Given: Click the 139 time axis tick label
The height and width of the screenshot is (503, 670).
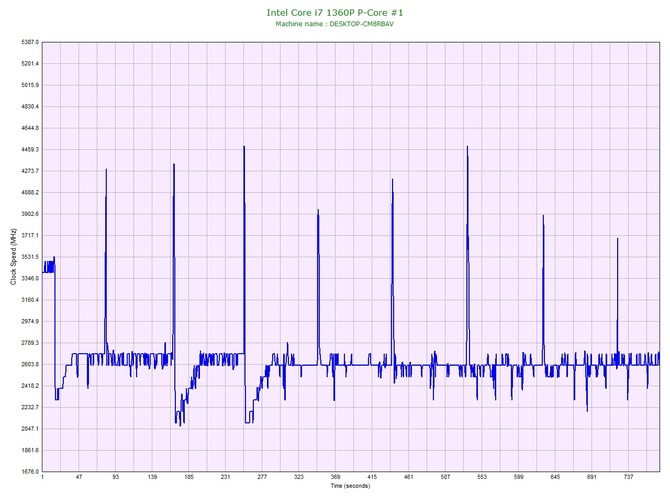Looking at the screenshot, I should pos(152,477).
